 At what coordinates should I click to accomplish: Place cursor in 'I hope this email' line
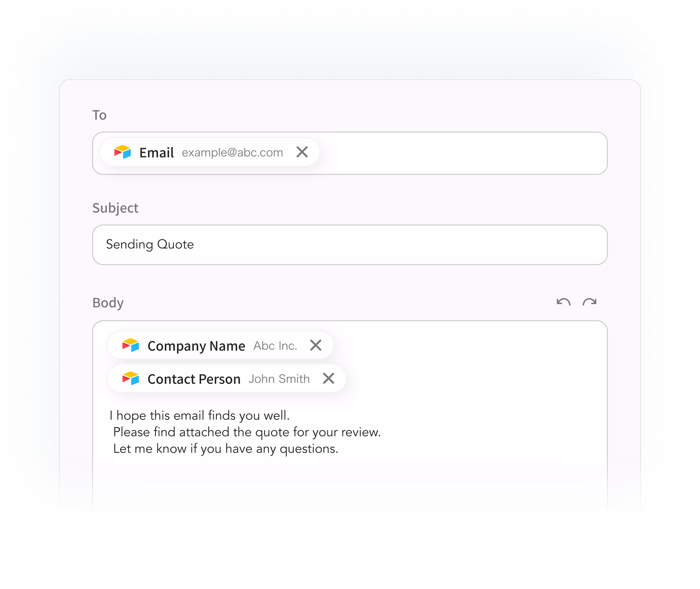[x=199, y=416]
